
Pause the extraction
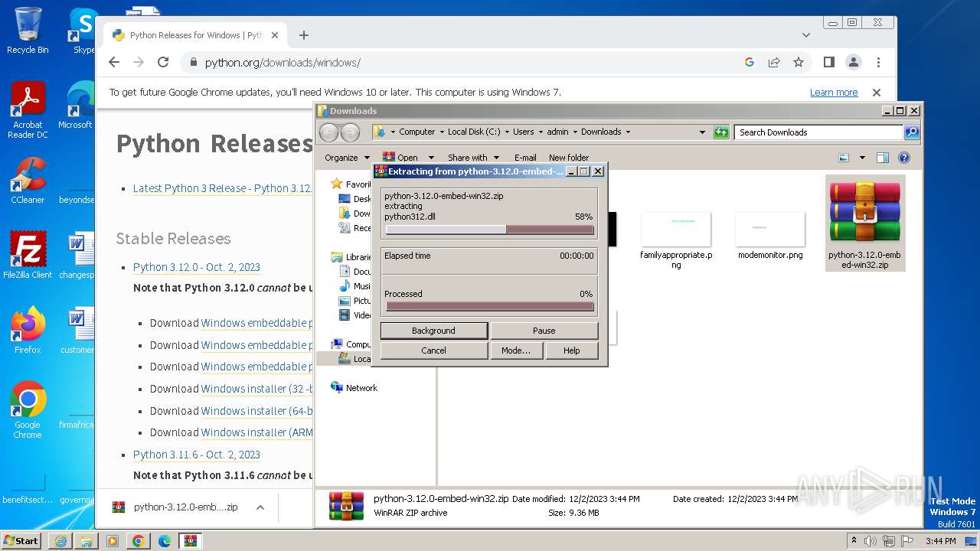coord(544,331)
